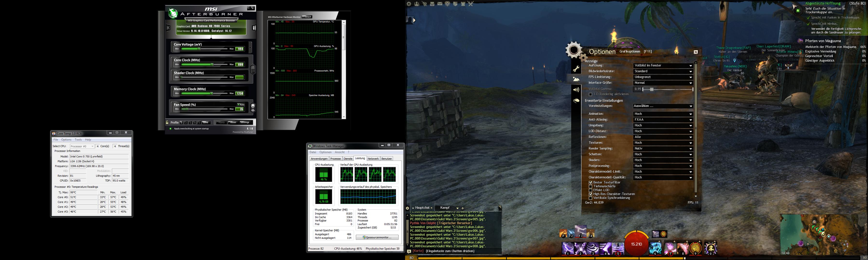Select the general options wrench tab icon
868x260 pixels.
[576, 69]
